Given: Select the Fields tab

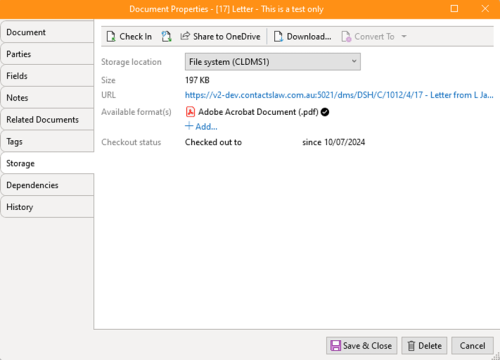Looking at the screenshot, I should coord(47,76).
